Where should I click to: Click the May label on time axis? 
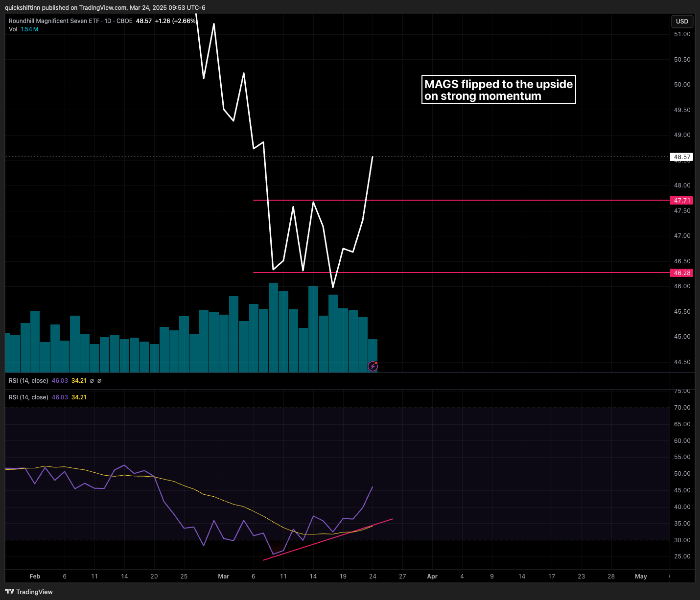tap(641, 577)
